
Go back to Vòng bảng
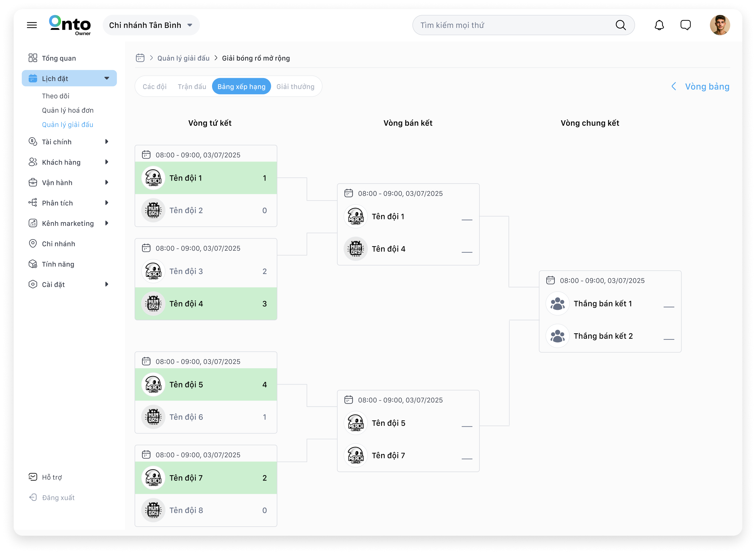pos(700,87)
